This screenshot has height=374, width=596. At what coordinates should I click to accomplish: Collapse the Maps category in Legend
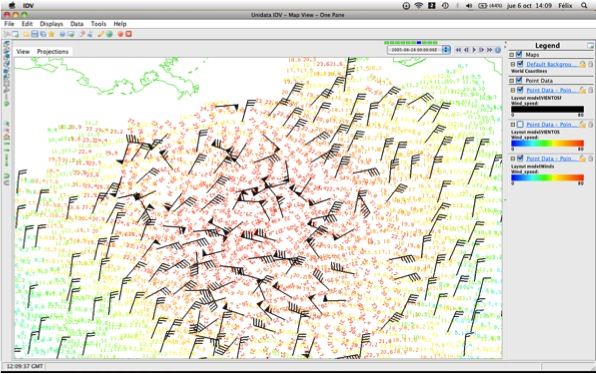512,55
